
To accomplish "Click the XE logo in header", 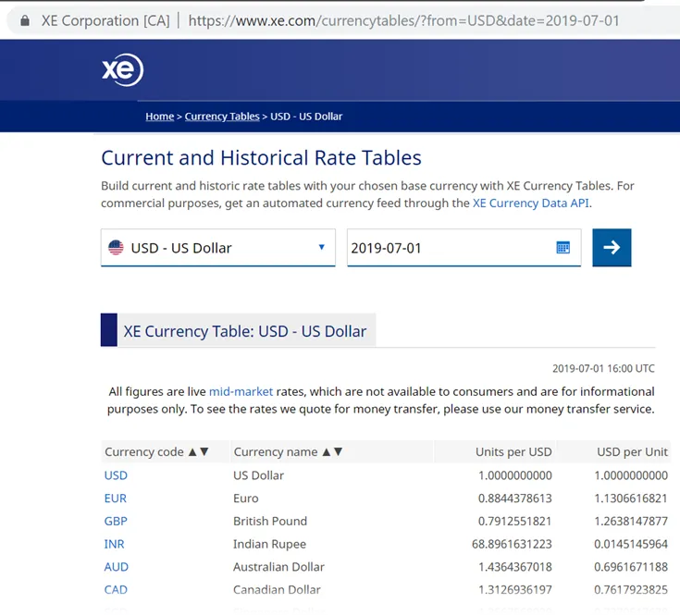I will (x=123, y=69).
